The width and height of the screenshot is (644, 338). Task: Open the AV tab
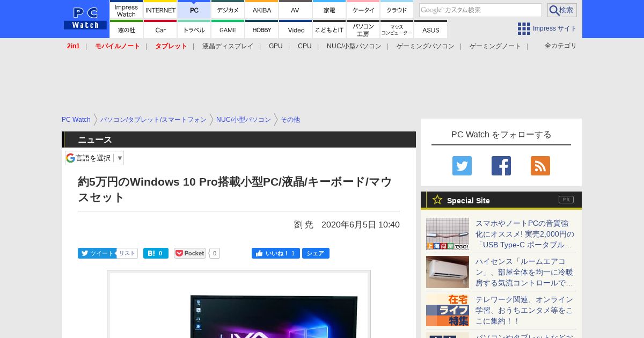coord(295,9)
